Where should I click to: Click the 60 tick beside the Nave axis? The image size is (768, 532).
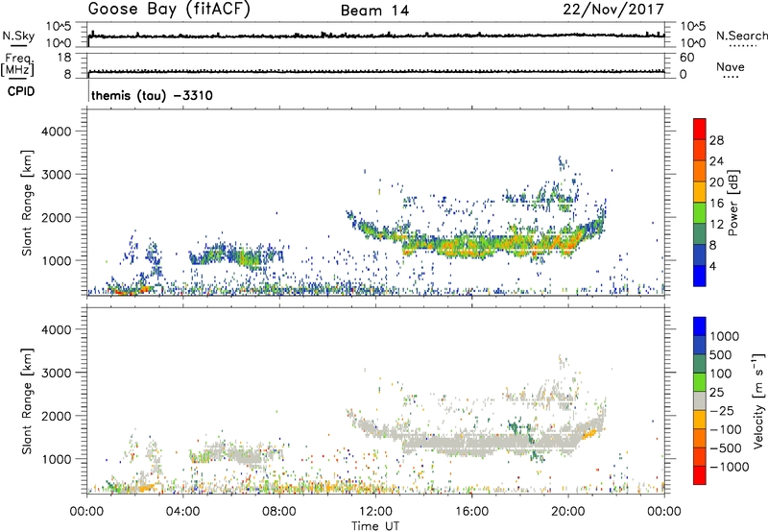point(686,58)
